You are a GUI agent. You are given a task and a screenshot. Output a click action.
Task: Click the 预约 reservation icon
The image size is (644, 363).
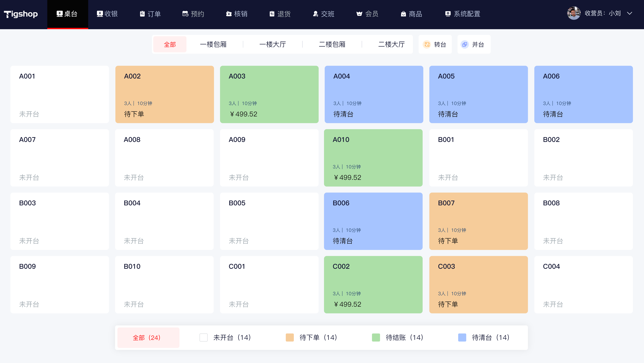pyautogui.click(x=185, y=14)
